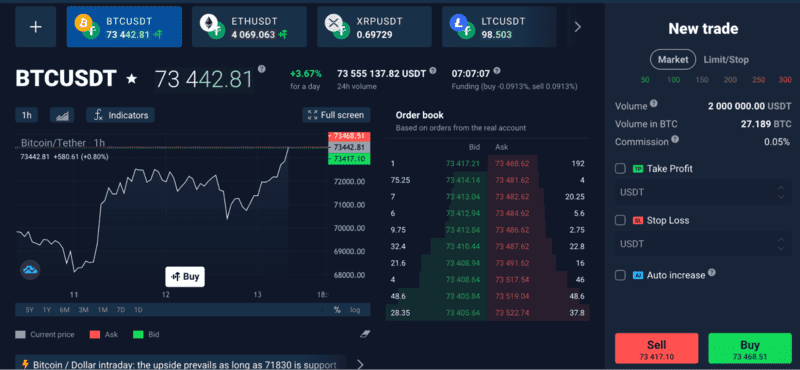The width and height of the screenshot is (800, 370).
Task: Add a new instrument with plus button
Action: point(35,27)
